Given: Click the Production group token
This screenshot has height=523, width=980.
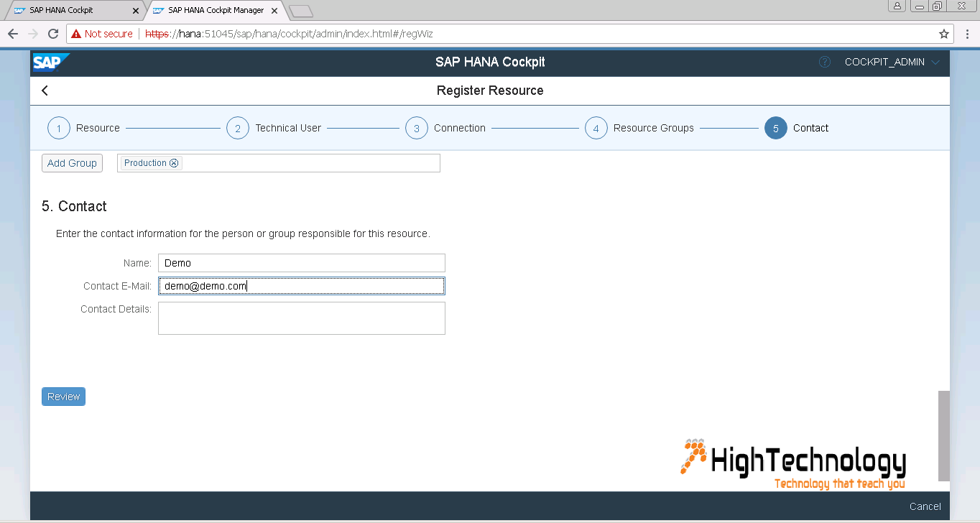Looking at the screenshot, I should tap(151, 163).
